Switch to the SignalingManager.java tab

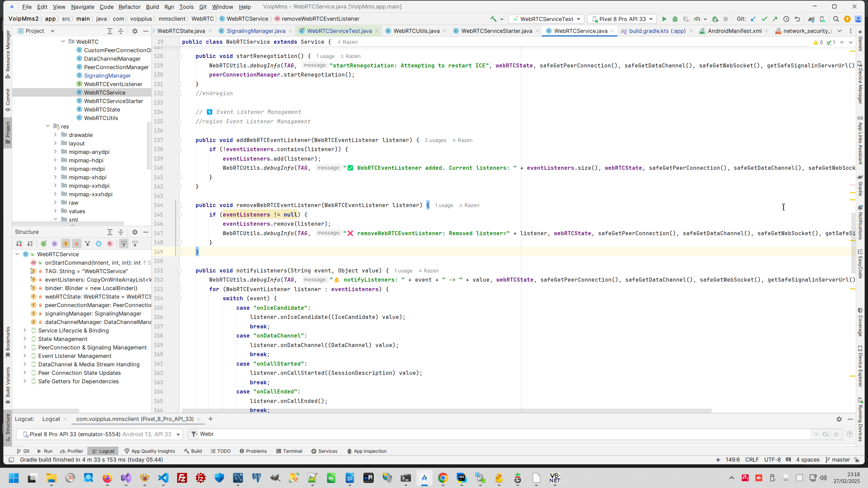pos(256,31)
